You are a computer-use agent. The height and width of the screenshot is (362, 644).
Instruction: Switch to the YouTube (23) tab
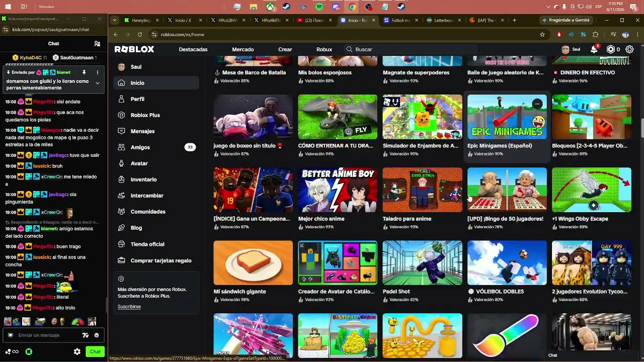click(x=314, y=20)
